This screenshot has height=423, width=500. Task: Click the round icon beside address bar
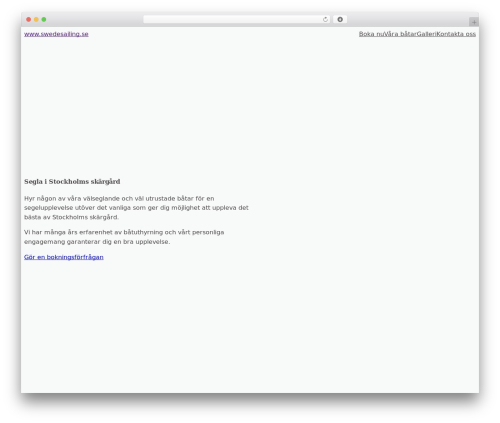(x=340, y=20)
